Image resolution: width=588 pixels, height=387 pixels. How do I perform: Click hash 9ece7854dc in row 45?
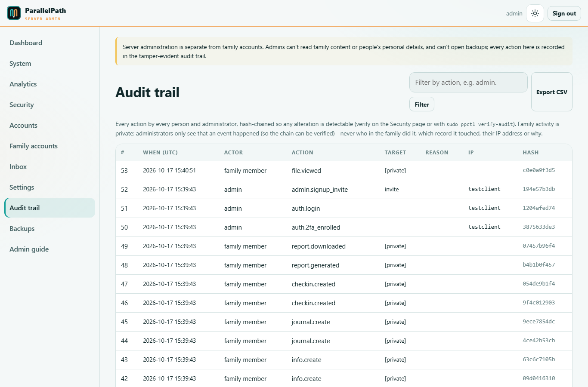pyautogui.click(x=539, y=322)
